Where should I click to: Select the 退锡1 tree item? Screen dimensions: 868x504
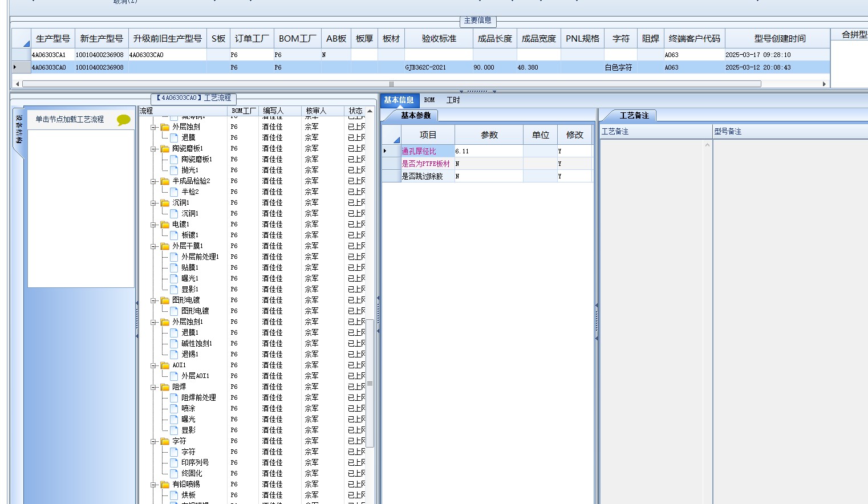pyautogui.click(x=190, y=354)
